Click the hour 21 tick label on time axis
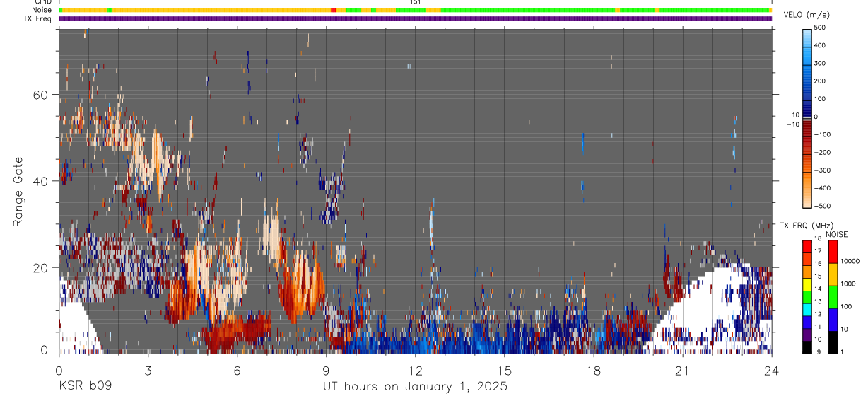868x401 pixels. pyautogui.click(x=682, y=370)
